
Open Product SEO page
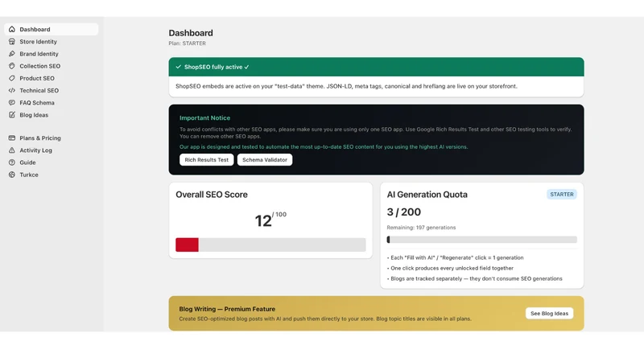pyautogui.click(x=52, y=78)
